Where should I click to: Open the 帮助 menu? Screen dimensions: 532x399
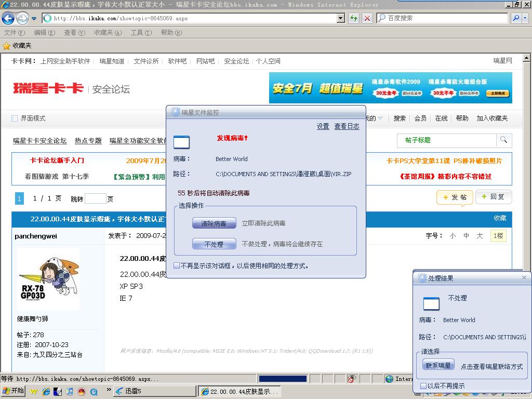pyautogui.click(x=171, y=33)
